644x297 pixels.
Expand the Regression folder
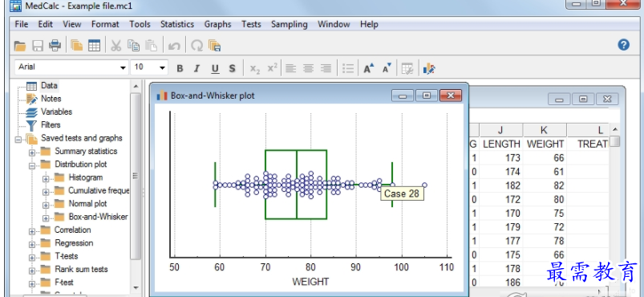pyautogui.click(x=32, y=245)
